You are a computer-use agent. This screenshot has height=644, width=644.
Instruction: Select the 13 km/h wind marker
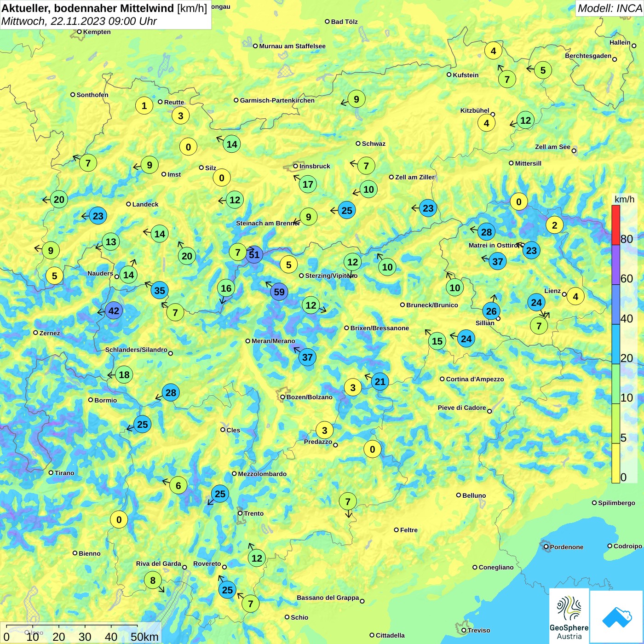click(x=111, y=241)
